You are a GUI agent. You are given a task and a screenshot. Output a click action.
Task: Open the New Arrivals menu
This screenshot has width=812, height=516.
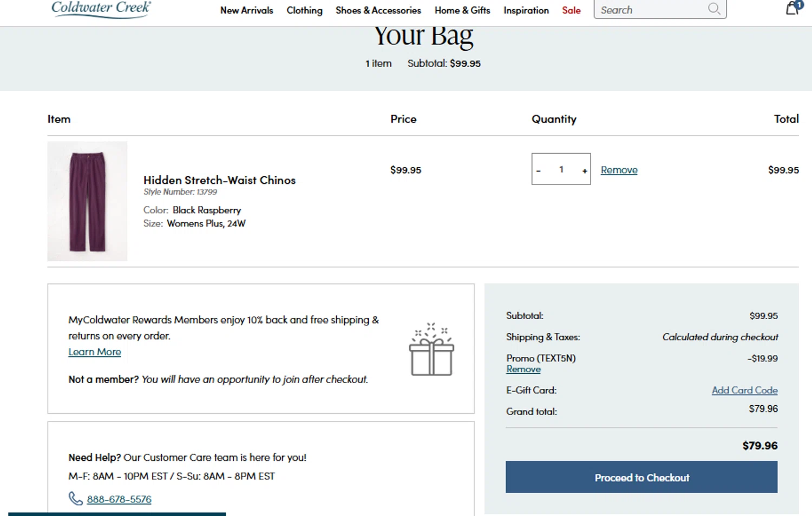click(x=246, y=10)
